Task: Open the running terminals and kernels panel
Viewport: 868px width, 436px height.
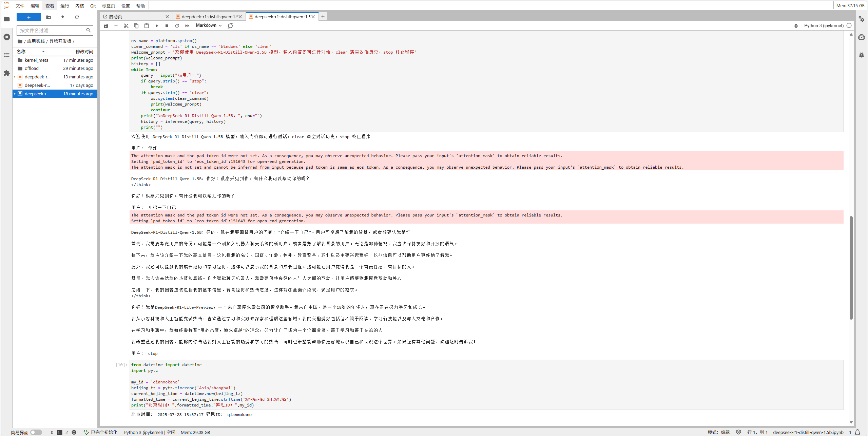Action: 7,37
